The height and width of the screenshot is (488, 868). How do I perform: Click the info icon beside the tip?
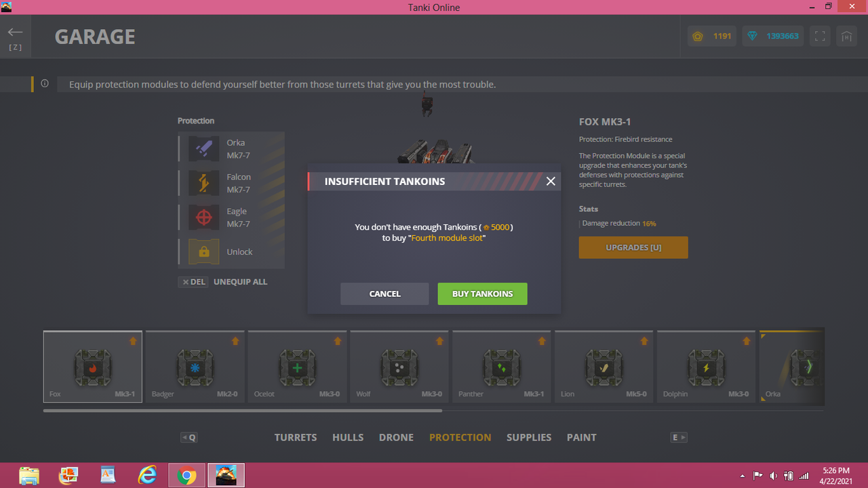coord(45,84)
